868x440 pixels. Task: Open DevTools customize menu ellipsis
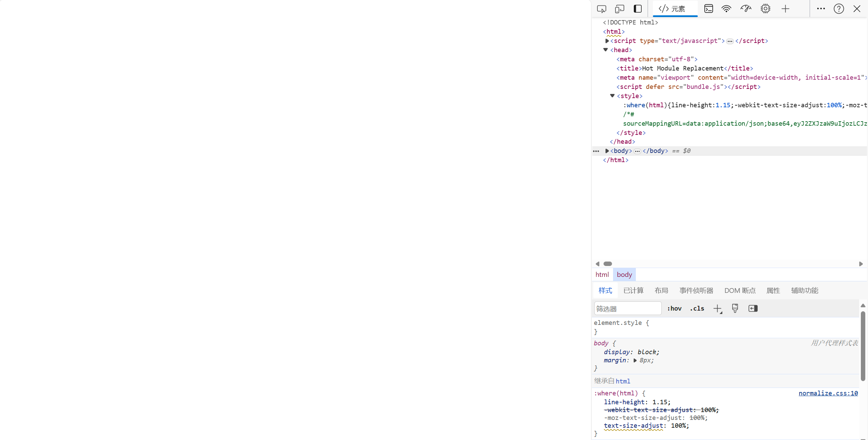[821, 9]
